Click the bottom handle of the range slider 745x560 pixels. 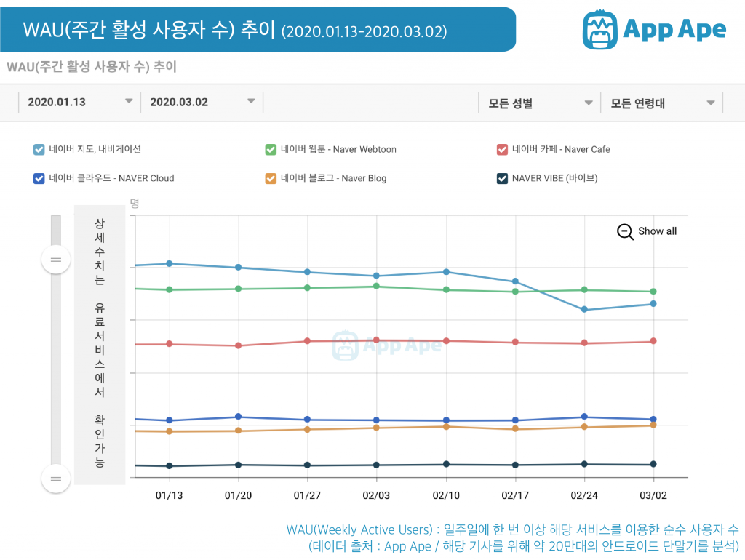point(56,479)
